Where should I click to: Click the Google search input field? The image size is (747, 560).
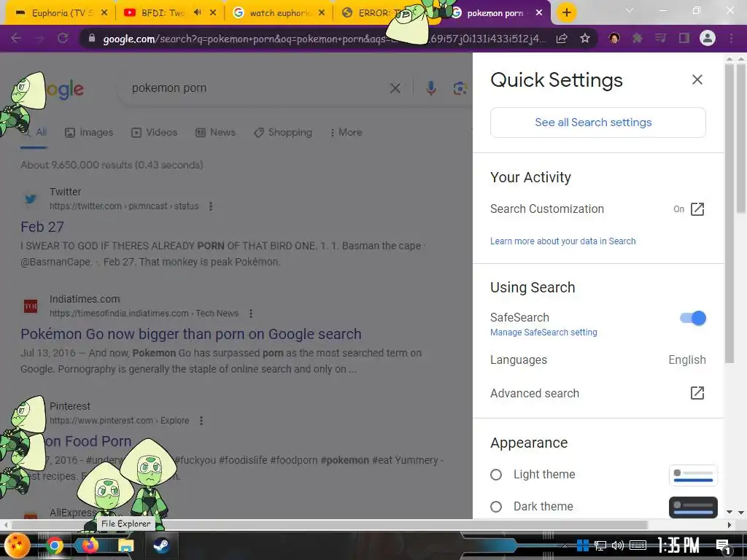pyautogui.click(x=258, y=88)
